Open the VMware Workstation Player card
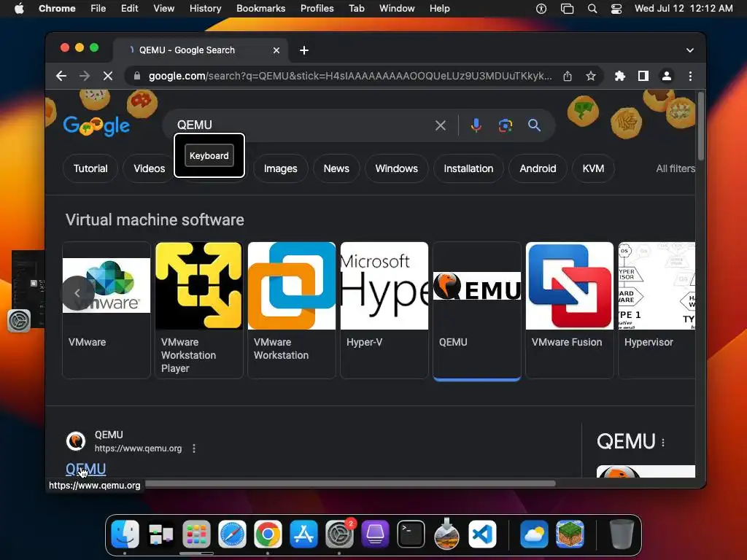Screen dimensions: 747x560 click(198, 310)
